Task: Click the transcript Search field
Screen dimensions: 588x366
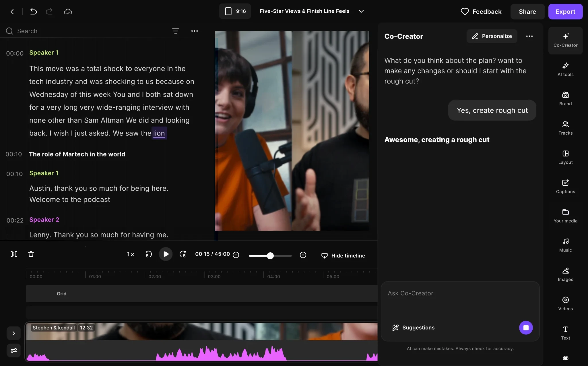Action: pyautogui.click(x=86, y=31)
